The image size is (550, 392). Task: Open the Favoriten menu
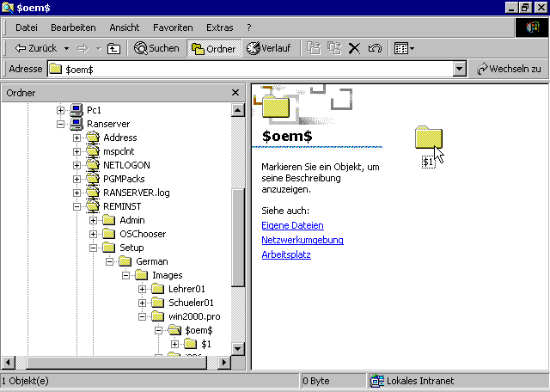point(173,28)
